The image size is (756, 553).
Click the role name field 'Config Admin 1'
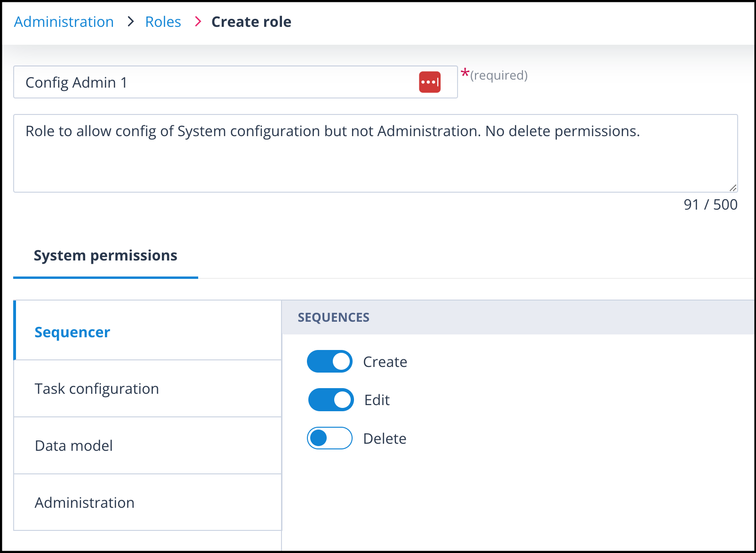(235, 82)
